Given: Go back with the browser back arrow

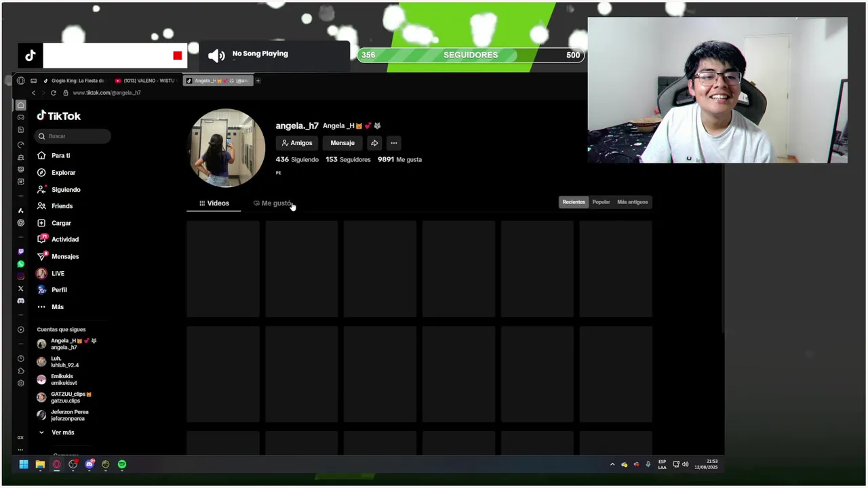Looking at the screenshot, I should 33,93.
